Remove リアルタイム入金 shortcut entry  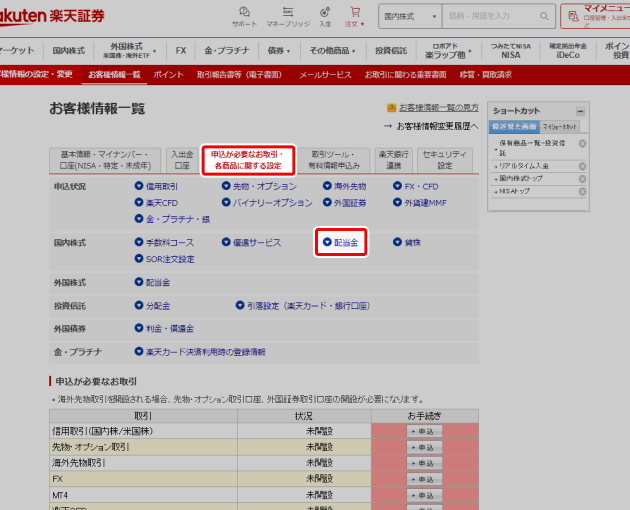pyautogui.click(x=582, y=166)
